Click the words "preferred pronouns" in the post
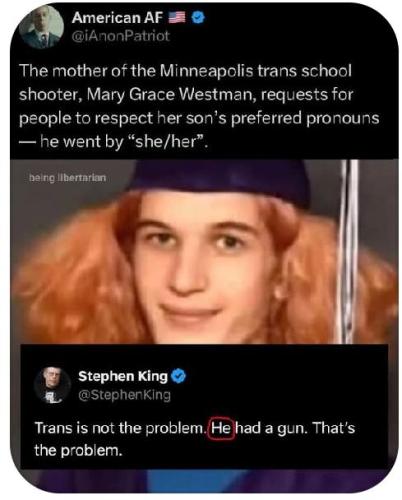 click(x=305, y=119)
